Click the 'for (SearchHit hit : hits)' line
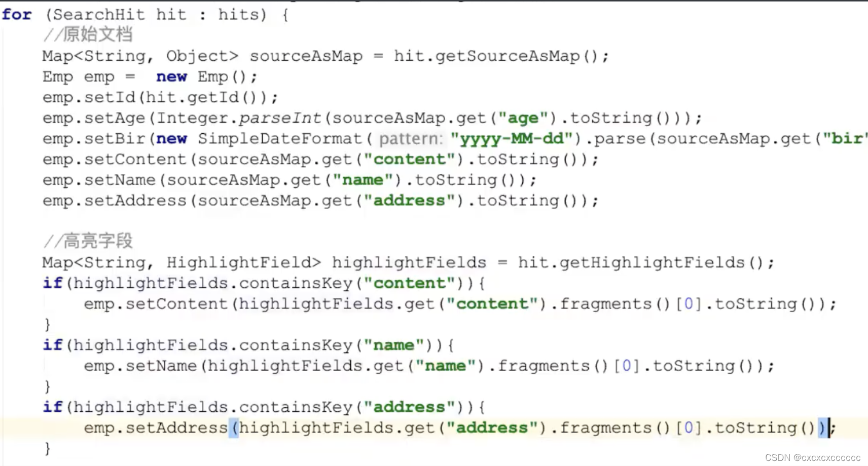868x466 pixels. click(x=146, y=15)
